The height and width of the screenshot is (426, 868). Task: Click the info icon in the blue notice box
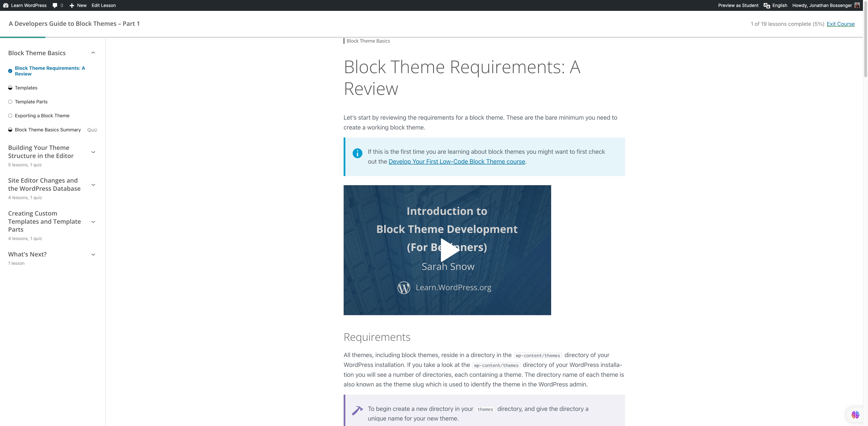(357, 153)
